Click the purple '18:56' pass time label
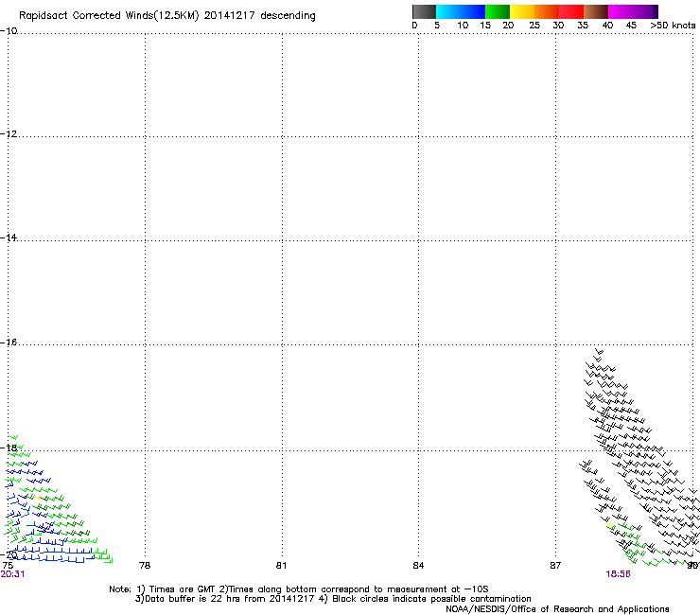Screen dimensions: 700x615 point(618,574)
